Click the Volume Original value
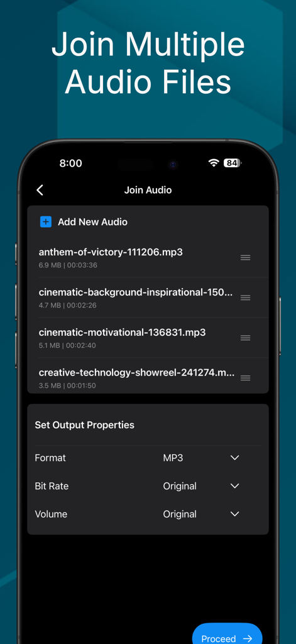This screenshot has width=296, height=644. point(180,514)
